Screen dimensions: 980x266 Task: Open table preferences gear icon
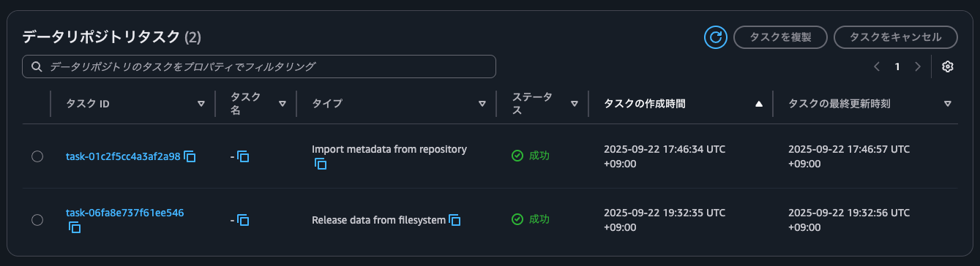click(x=948, y=66)
